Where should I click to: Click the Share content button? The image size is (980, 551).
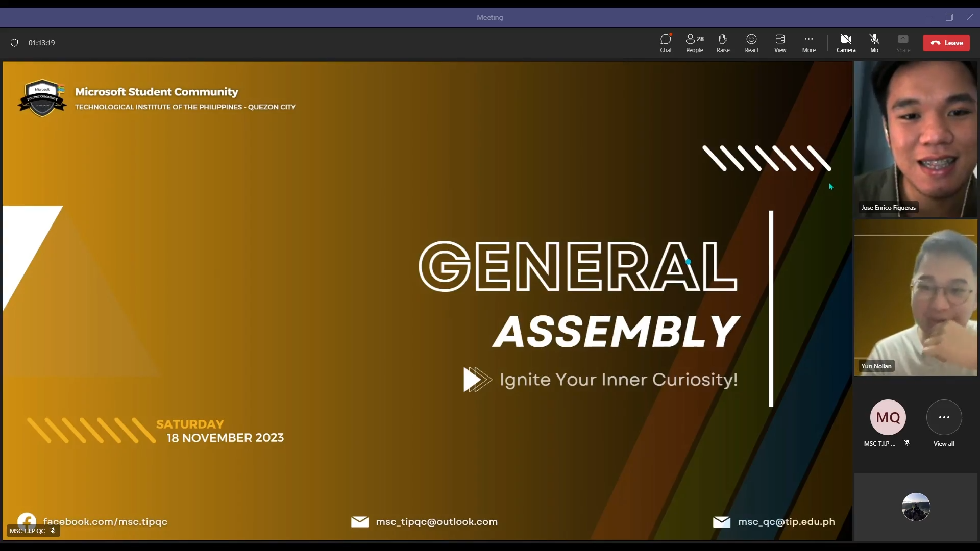pos(903,43)
